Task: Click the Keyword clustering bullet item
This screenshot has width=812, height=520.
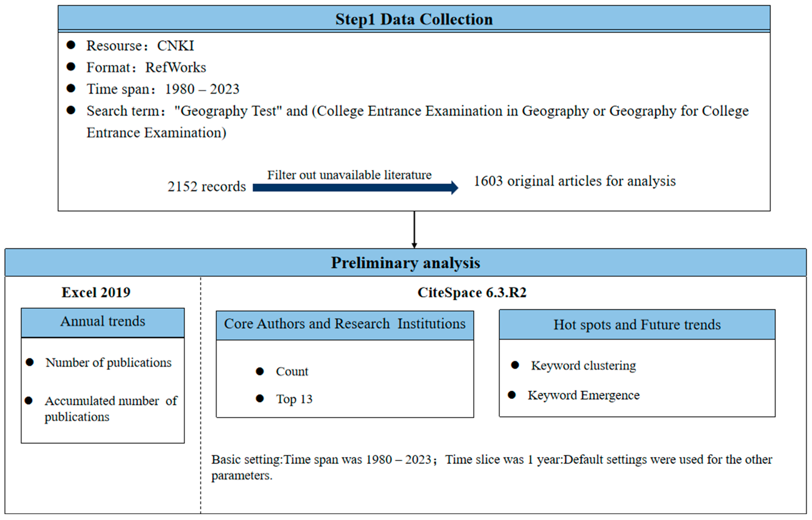Action: coord(583,366)
